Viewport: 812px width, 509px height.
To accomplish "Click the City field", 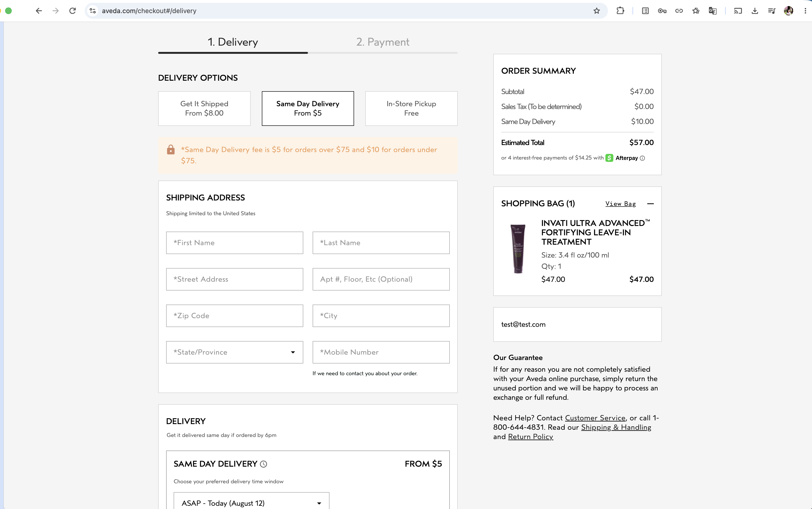I will tap(381, 316).
